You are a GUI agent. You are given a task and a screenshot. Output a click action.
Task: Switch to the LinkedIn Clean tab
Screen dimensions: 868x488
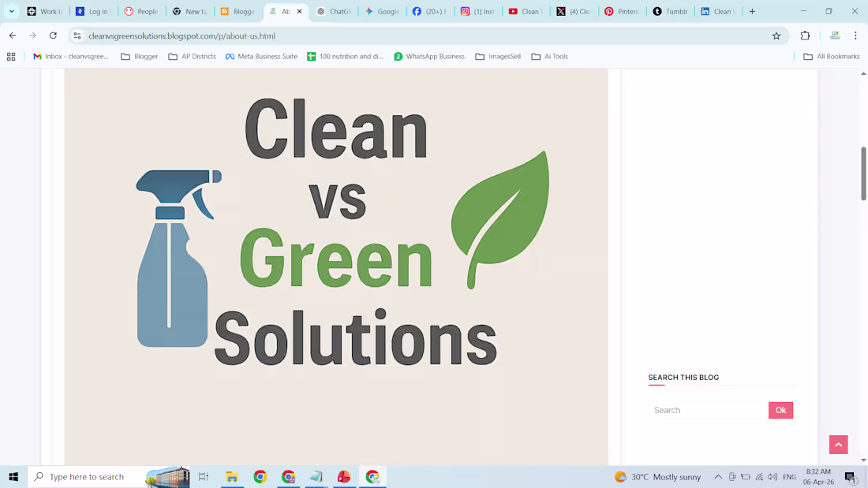click(720, 11)
